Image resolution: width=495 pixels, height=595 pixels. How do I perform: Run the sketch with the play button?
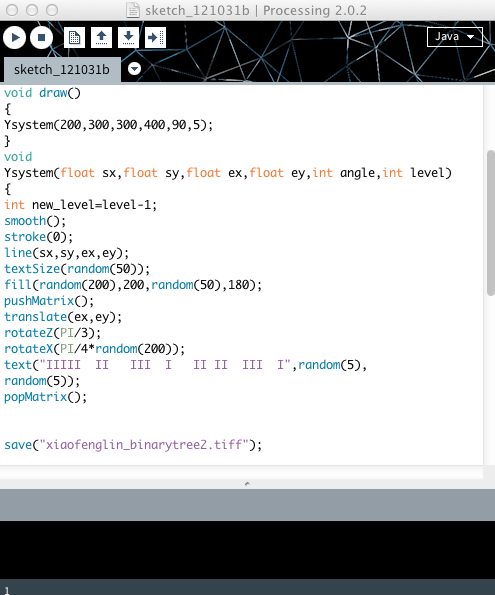[x=14, y=38]
